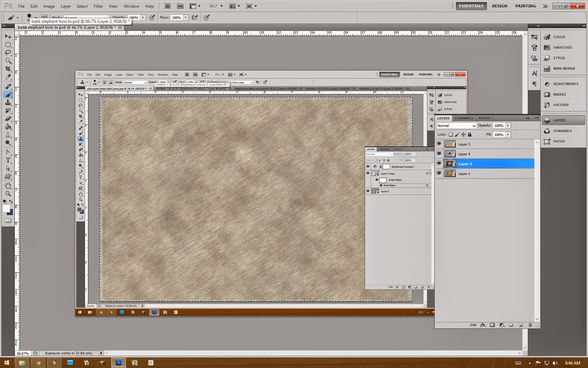Viewport: 588px width, 368px height.
Task: Swap foreground and background colors
Action: coord(11,201)
